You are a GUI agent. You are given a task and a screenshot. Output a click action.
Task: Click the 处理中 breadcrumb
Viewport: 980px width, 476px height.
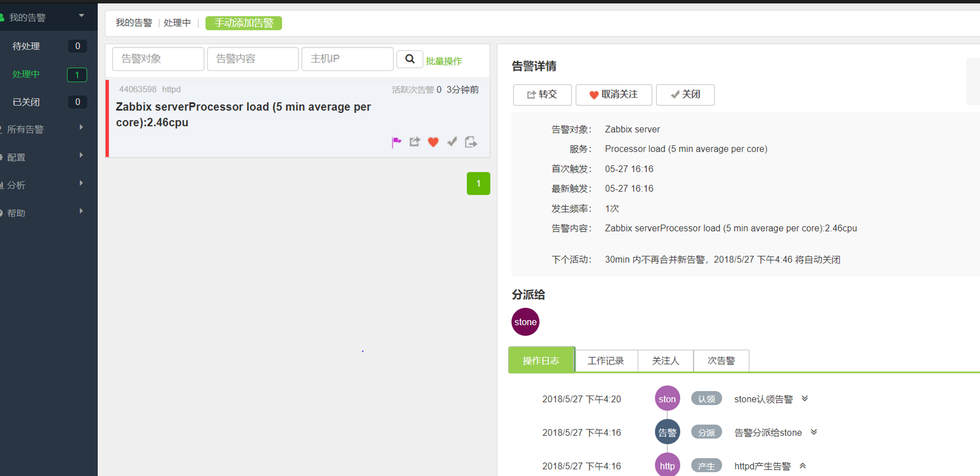tap(177, 23)
